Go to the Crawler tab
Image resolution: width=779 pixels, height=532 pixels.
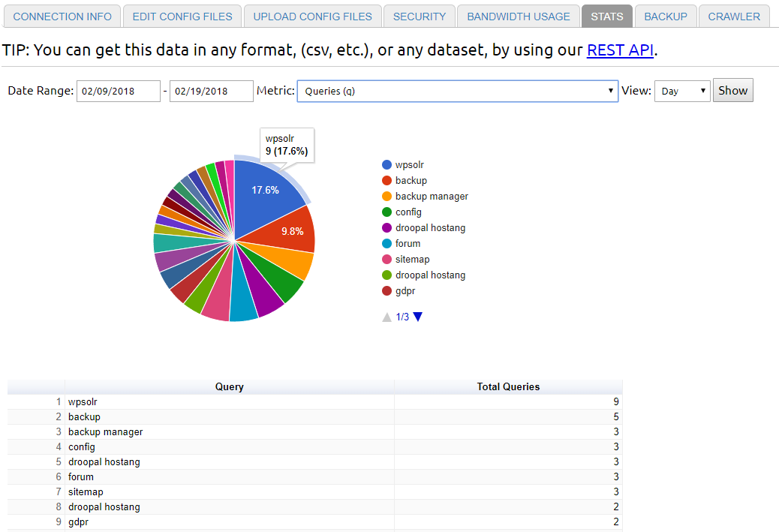733,16
